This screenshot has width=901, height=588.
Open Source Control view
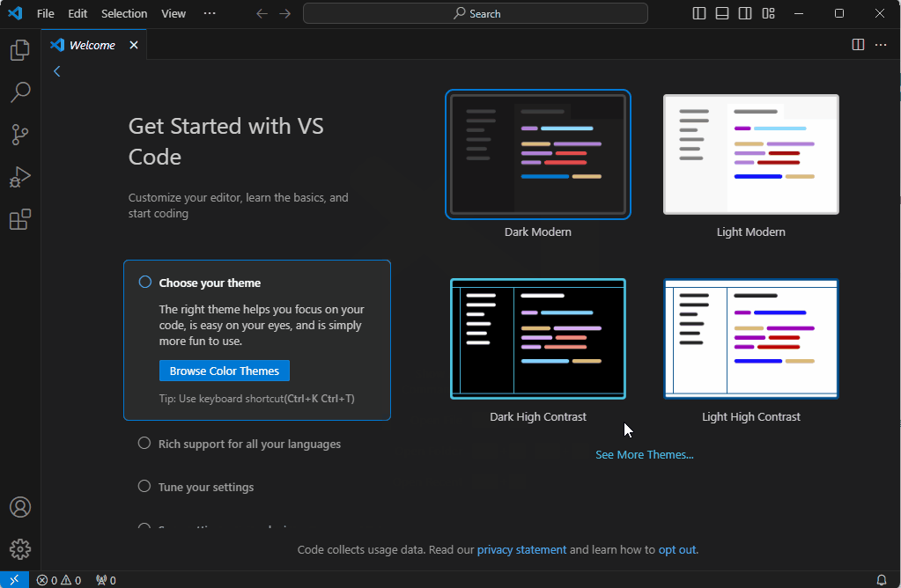[19, 135]
